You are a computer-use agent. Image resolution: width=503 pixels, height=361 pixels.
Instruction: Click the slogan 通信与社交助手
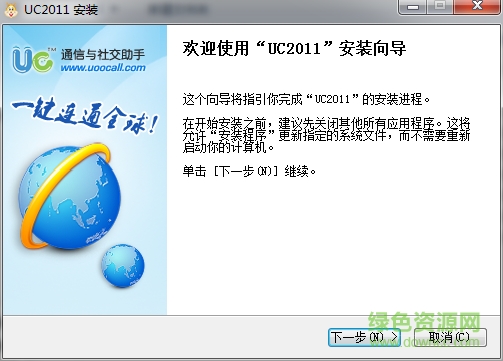click(103, 54)
